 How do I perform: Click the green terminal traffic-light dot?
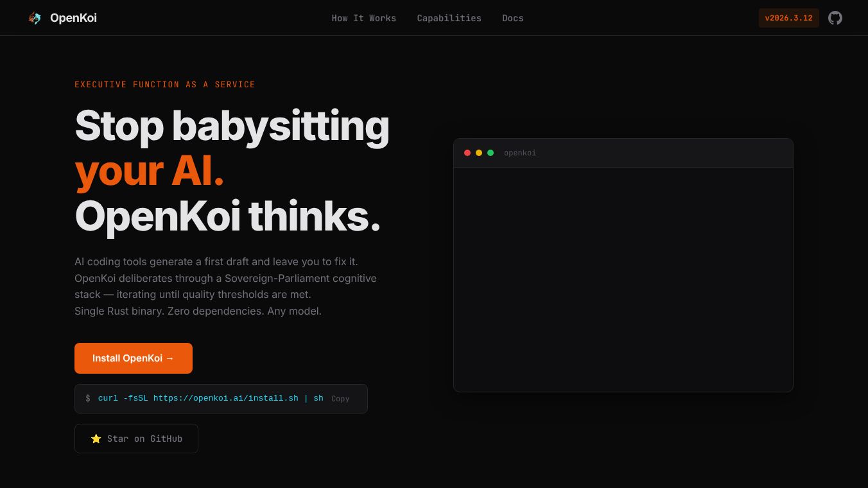tap(490, 153)
